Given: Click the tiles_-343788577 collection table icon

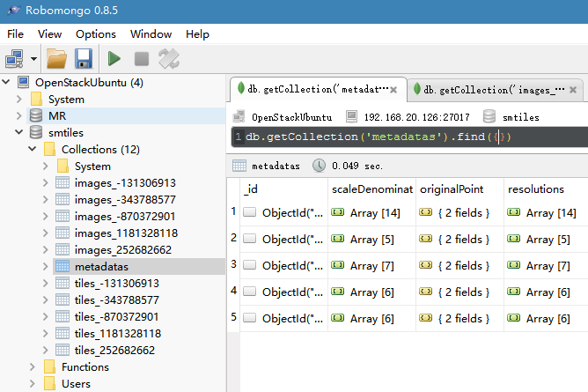Looking at the screenshot, I should (x=62, y=300).
